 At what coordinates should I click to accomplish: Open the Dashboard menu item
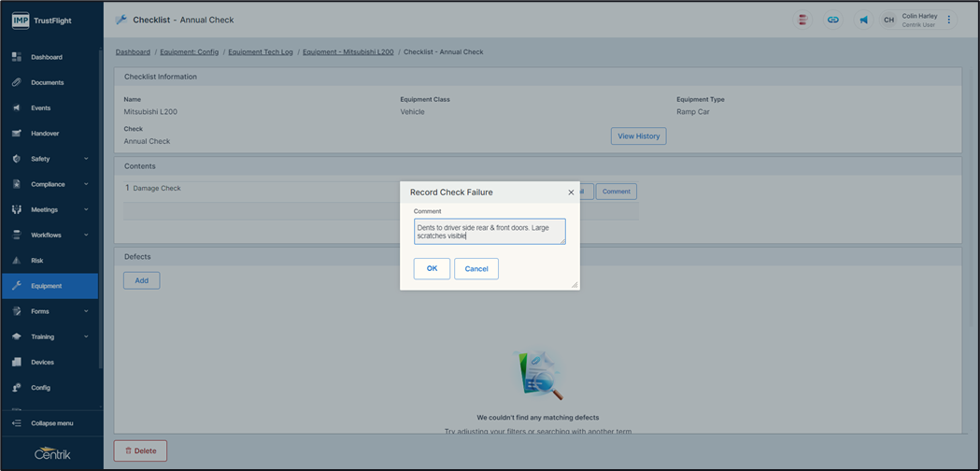[47, 57]
